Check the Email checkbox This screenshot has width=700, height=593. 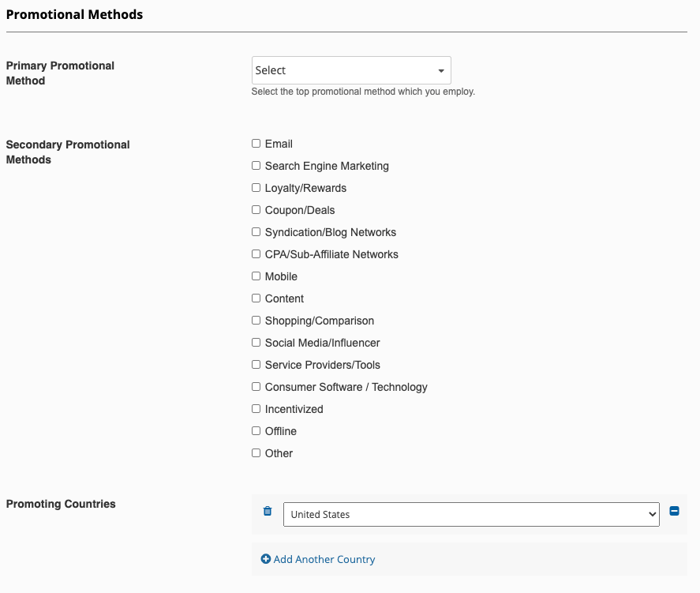click(x=256, y=144)
